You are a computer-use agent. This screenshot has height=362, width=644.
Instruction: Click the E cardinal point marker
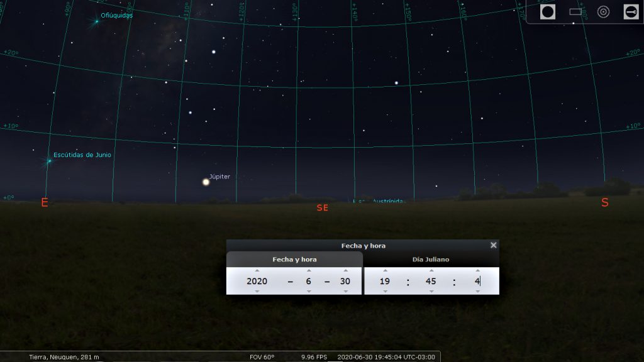click(45, 202)
